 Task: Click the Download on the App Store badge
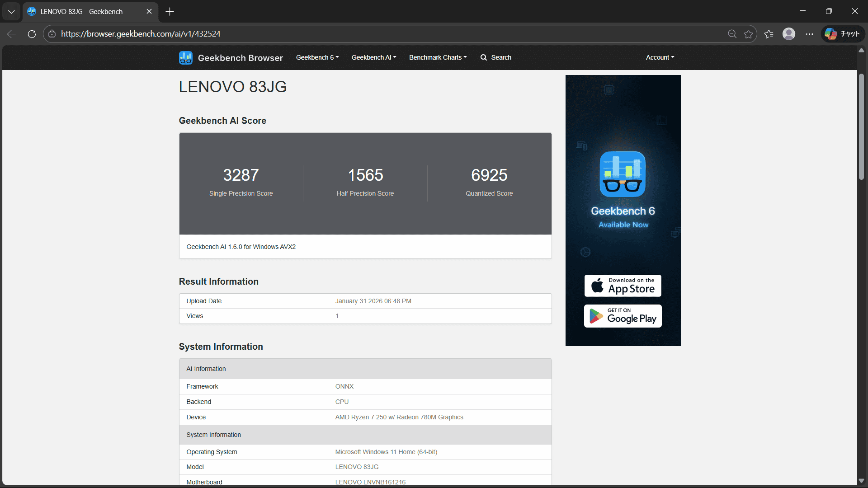(x=623, y=286)
